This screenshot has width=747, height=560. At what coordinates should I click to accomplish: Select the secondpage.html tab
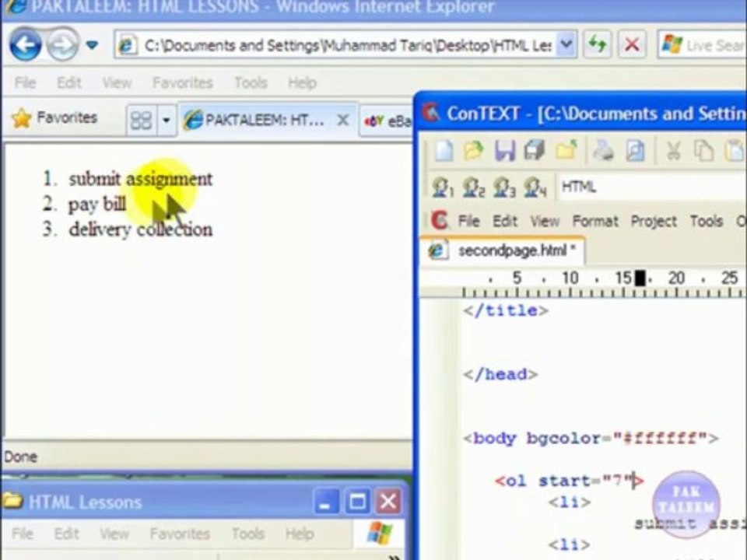(502, 250)
